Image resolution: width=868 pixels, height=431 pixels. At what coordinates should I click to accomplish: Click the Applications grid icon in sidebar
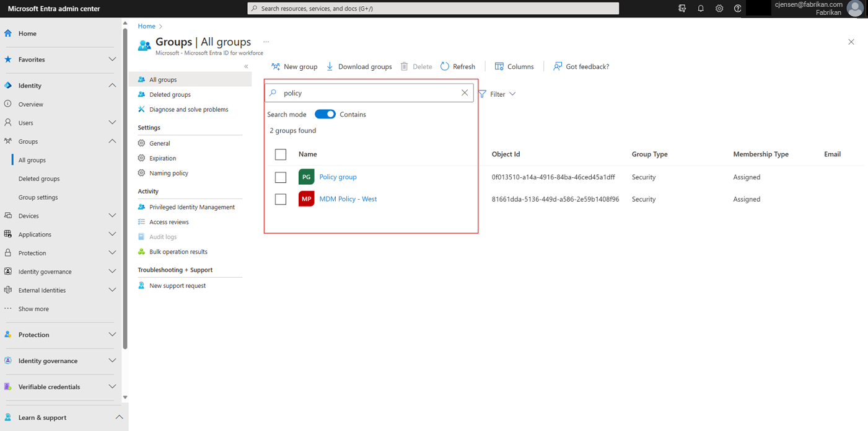point(8,234)
